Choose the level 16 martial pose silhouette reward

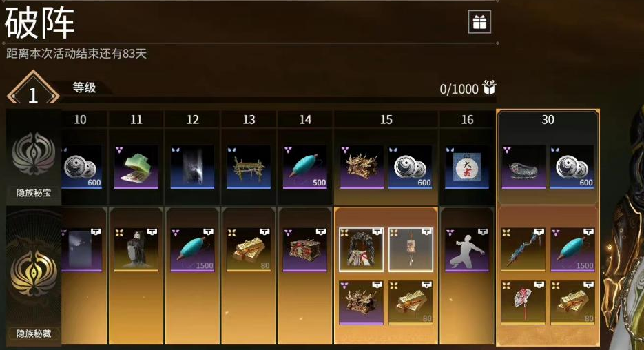(467, 250)
